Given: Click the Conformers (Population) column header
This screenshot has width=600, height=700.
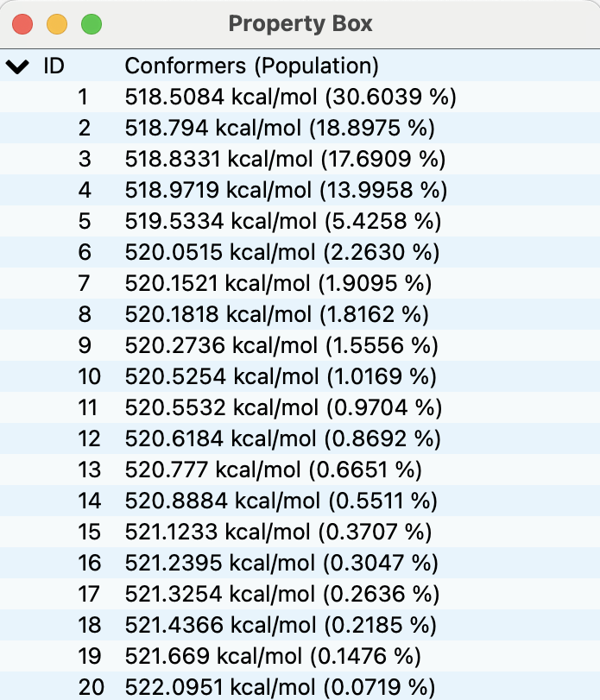Looking at the screenshot, I should (x=251, y=66).
